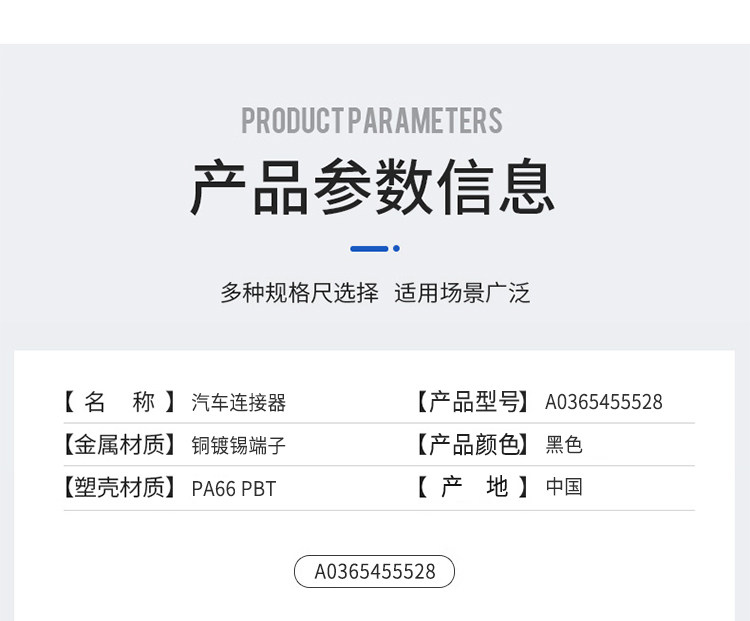The width and height of the screenshot is (750, 621).
Task: Click model number A0365455528 in table
Action: 603,403
